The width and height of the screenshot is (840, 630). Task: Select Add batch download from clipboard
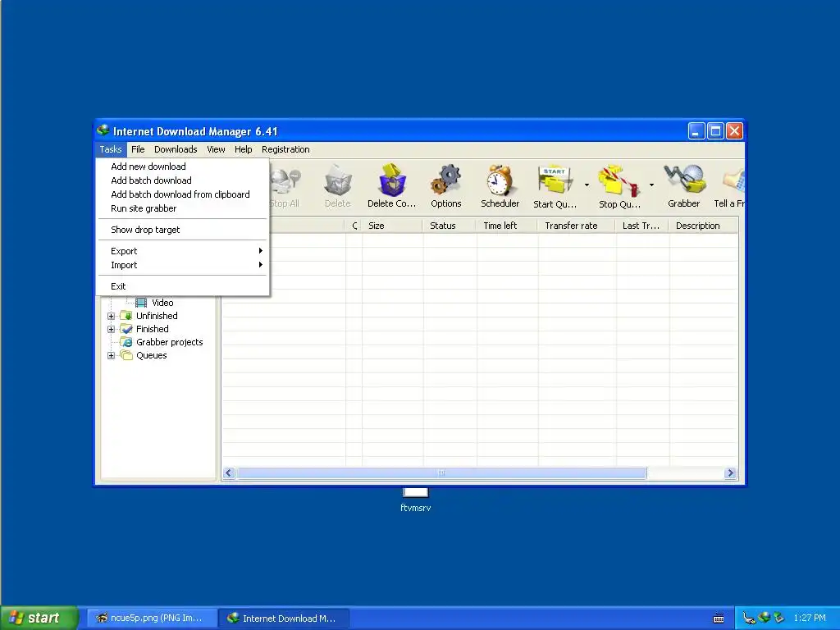(182, 194)
